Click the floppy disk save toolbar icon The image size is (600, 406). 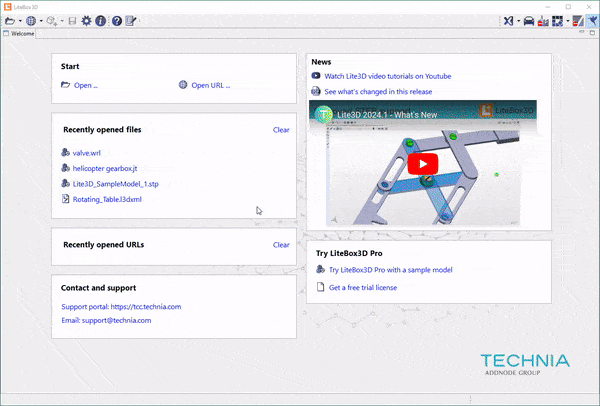72,21
